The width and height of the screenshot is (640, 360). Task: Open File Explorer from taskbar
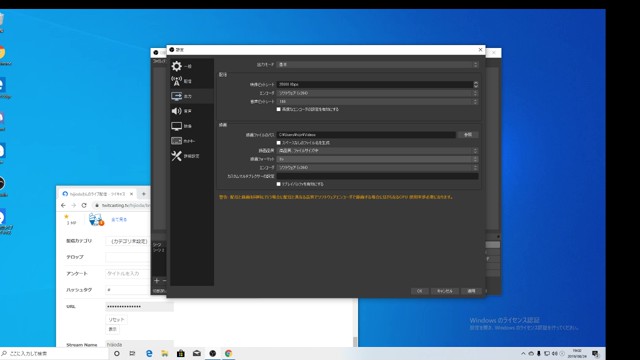click(165, 353)
